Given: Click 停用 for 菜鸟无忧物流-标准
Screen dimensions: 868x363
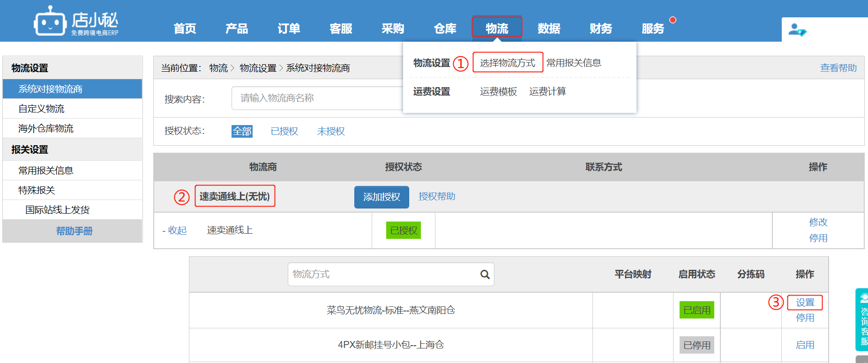Looking at the screenshot, I should 805,318.
